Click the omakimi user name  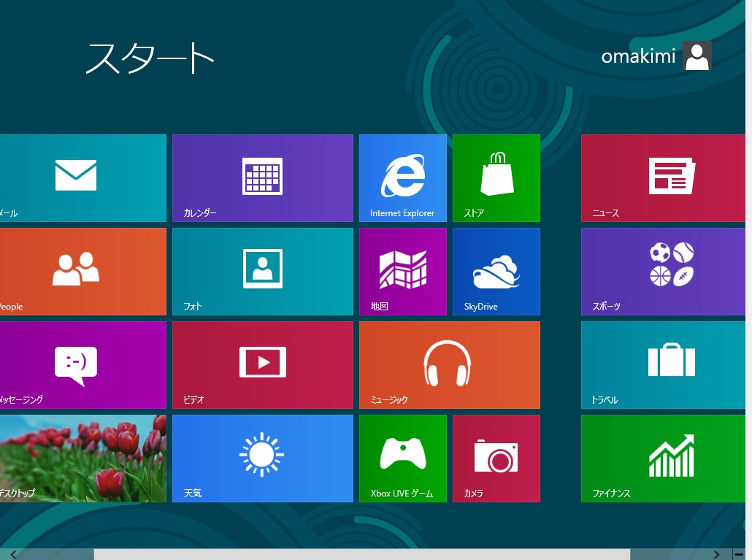[638, 56]
